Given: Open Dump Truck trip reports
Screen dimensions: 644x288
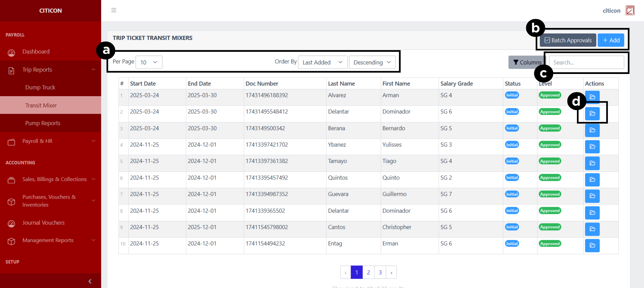Looking at the screenshot, I should (x=40, y=88).
